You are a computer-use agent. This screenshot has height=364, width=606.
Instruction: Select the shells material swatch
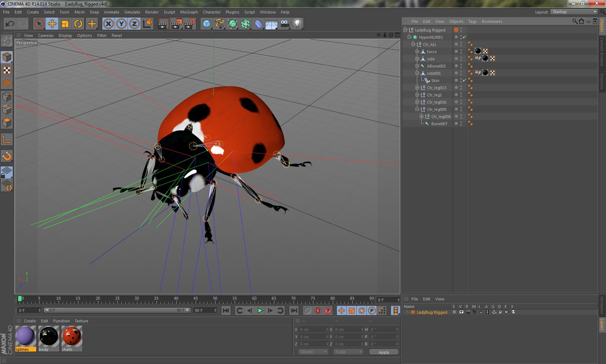(72, 339)
